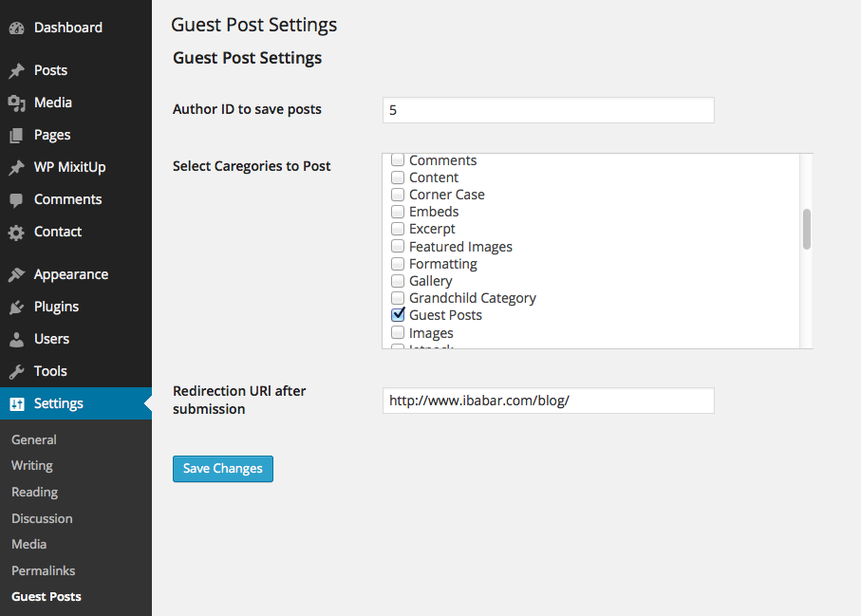
Task: Uncheck the Guest Posts category checkbox
Action: 398,314
